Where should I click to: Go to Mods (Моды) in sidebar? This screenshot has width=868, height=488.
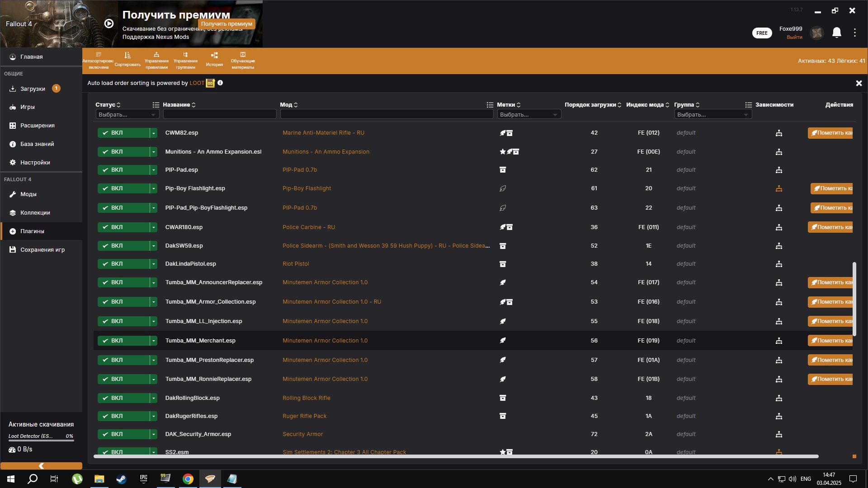click(28, 194)
